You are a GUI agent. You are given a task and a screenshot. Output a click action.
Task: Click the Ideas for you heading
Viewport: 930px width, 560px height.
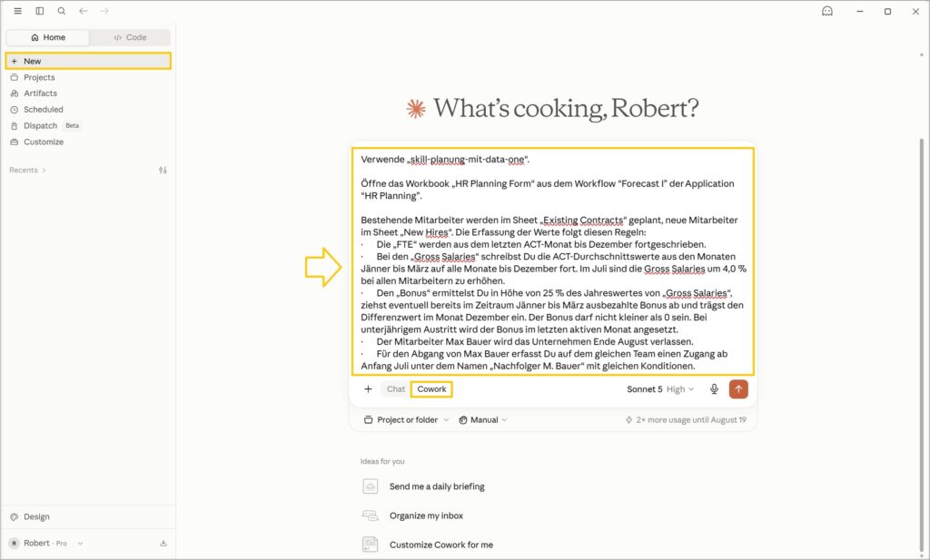(x=382, y=462)
